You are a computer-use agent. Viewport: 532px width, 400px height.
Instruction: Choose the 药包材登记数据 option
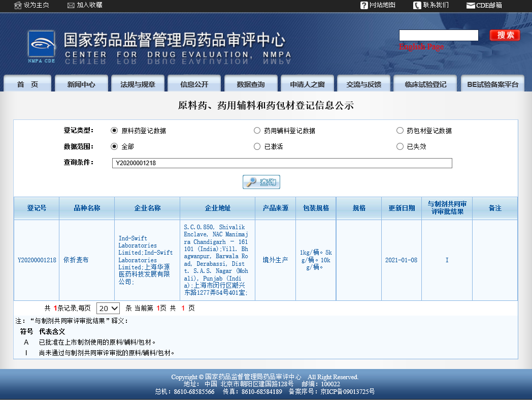click(x=400, y=131)
